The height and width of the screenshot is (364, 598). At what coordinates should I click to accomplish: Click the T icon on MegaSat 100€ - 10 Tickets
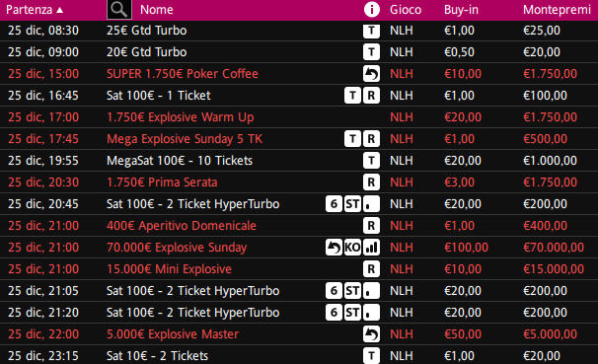pyautogui.click(x=371, y=161)
